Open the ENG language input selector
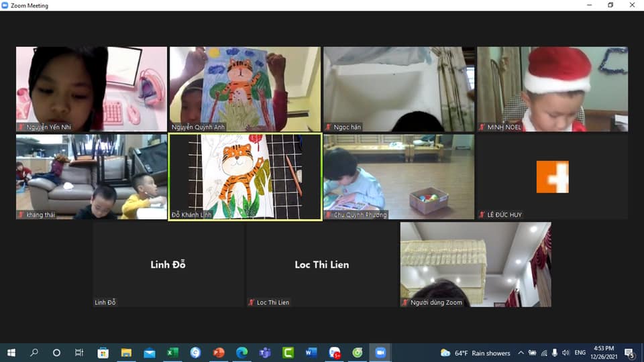Image resolution: width=644 pixels, height=362 pixels. pos(580,353)
